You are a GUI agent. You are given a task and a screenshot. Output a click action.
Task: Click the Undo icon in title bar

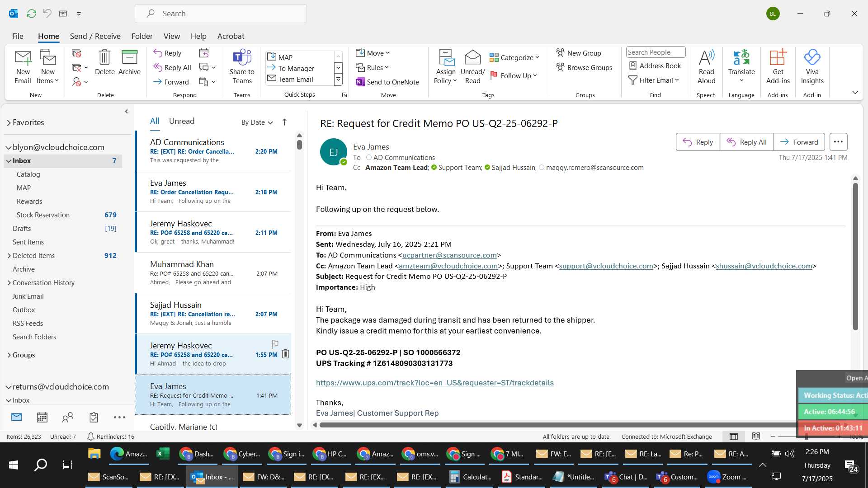click(47, 14)
